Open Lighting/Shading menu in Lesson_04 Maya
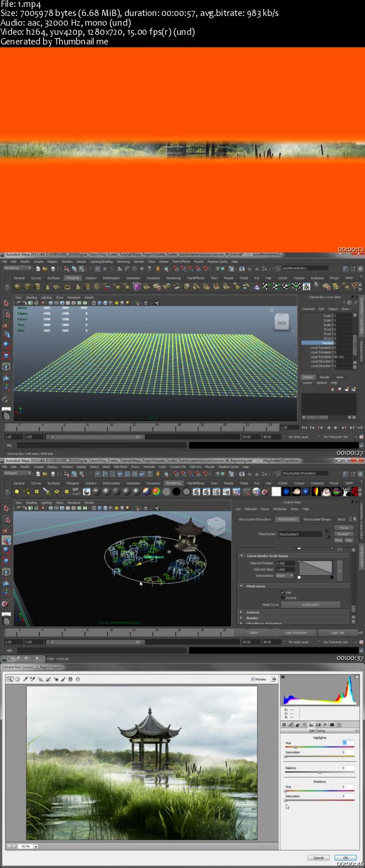The width and height of the screenshot is (365, 868). [x=102, y=262]
